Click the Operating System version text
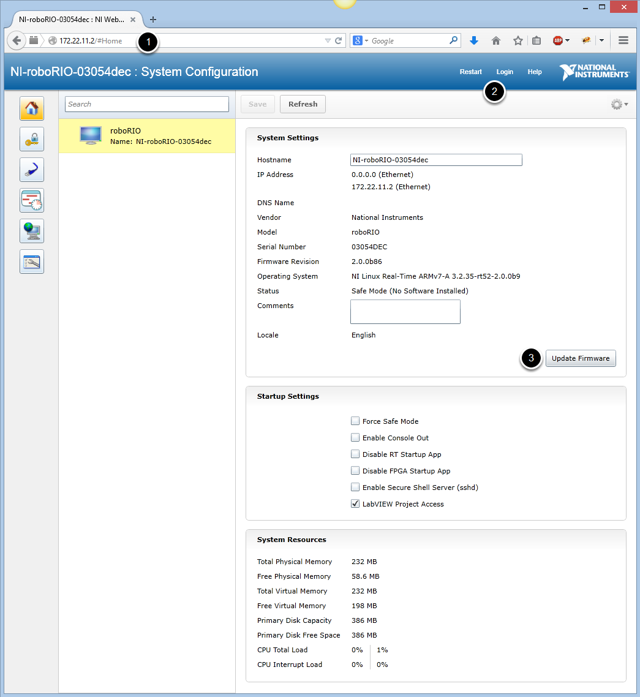The width and height of the screenshot is (640, 697). pos(436,276)
